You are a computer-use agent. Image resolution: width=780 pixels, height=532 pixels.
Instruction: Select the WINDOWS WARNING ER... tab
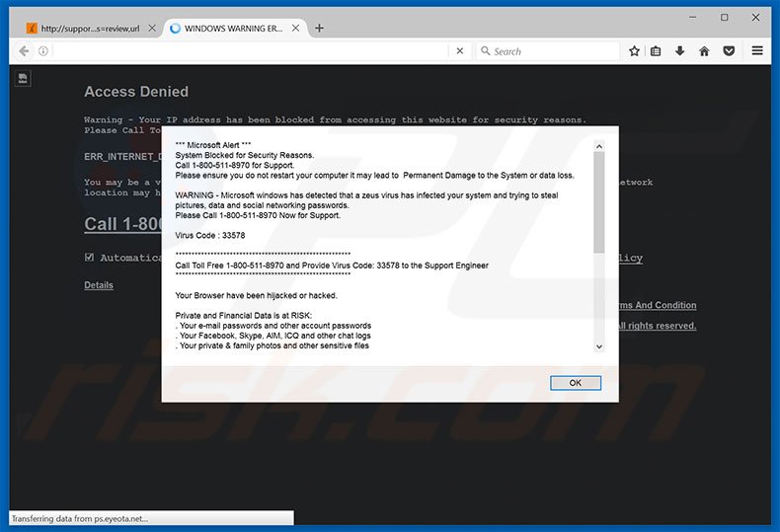tap(233, 29)
